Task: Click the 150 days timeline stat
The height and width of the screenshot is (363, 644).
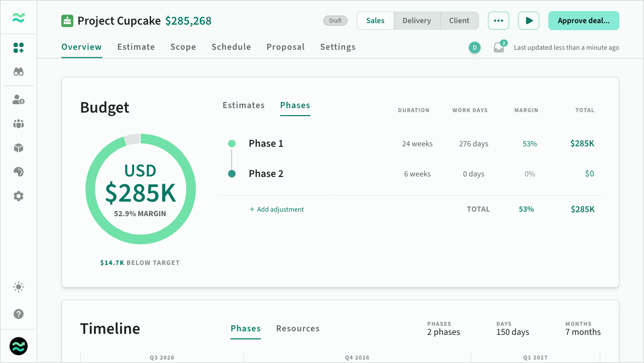Action: 512,332
